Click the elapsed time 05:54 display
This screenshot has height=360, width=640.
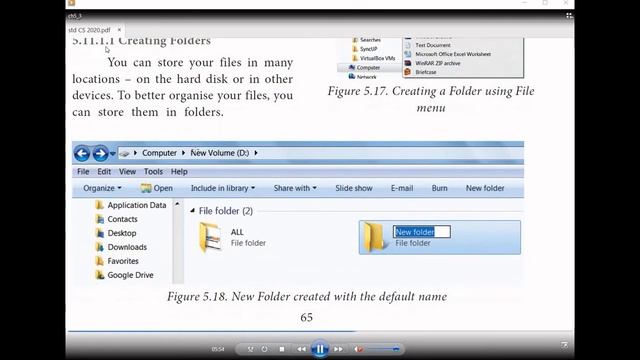[x=218, y=349]
